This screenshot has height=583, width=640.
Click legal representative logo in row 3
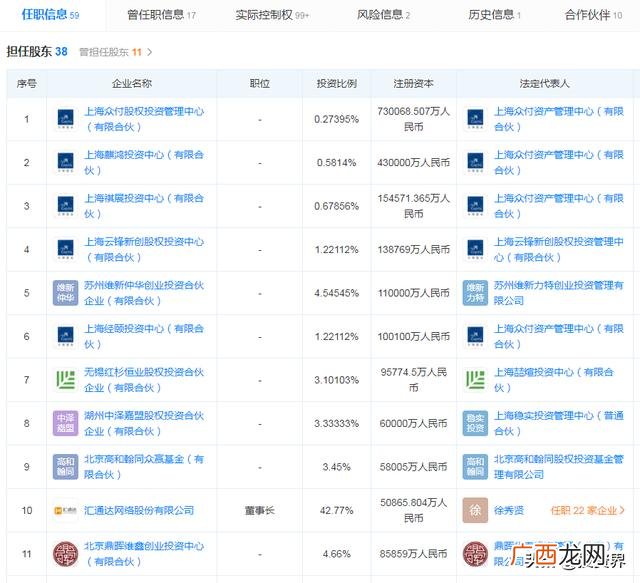point(475,206)
